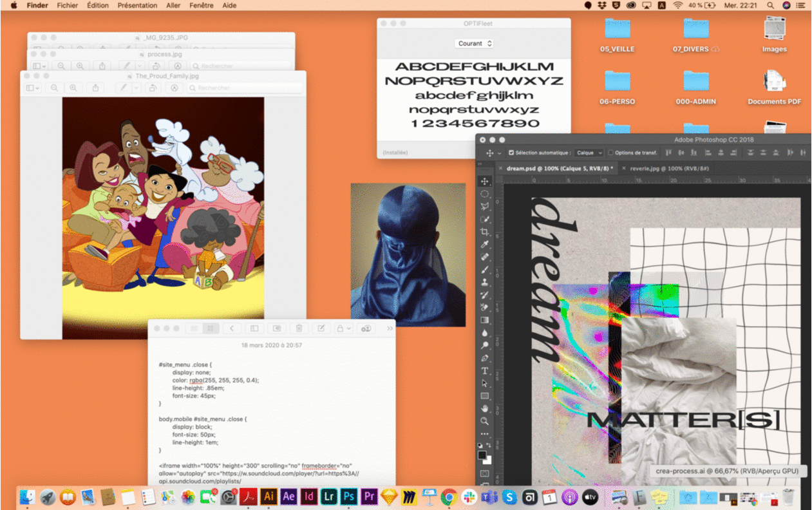Screen dimensions: 812x510
Task: Launch Illustrator from the Dock
Action: coord(269,496)
